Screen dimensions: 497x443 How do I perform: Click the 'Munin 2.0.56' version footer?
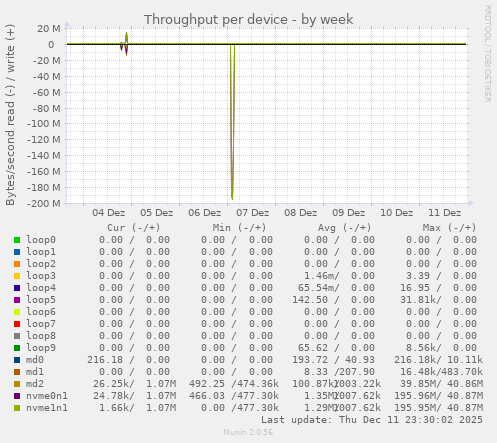[x=248, y=432]
